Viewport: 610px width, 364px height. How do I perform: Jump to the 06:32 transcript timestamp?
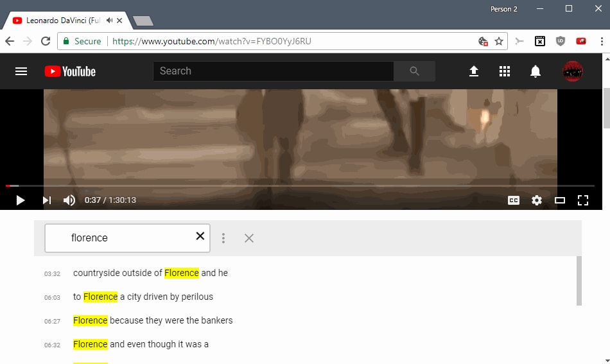point(52,345)
